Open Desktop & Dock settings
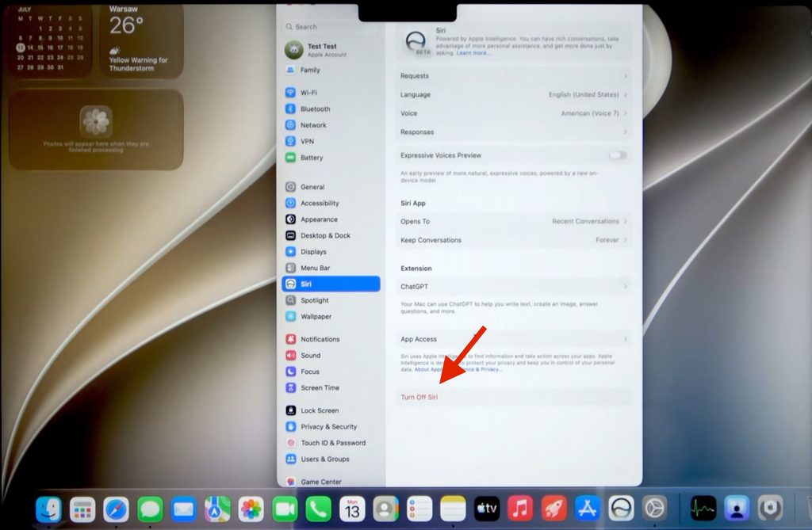 coord(331,235)
